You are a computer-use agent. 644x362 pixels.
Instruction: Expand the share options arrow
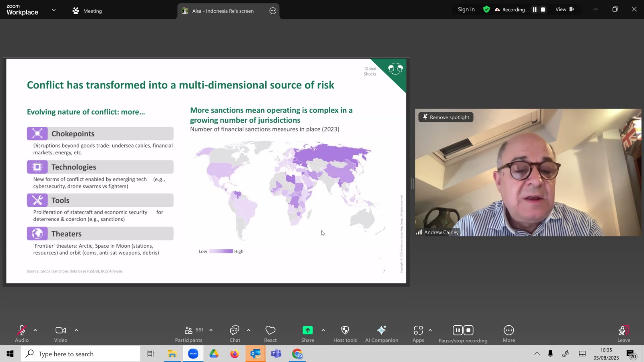click(323, 330)
